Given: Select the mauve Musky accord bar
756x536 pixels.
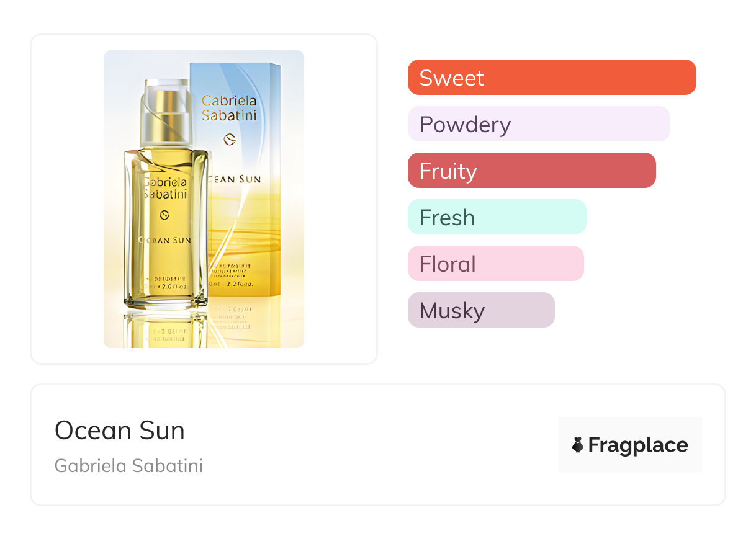Looking at the screenshot, I should click(x=480, y=310).
